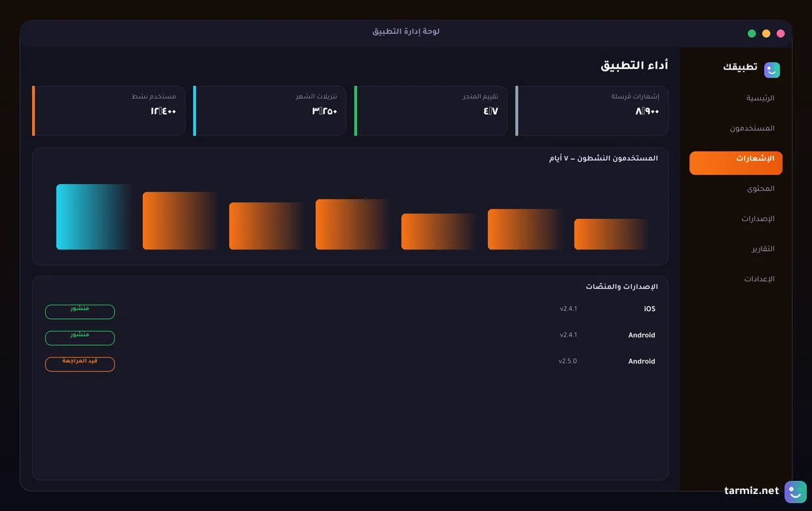The height and width of the screenshot is (511, 812).
Task: Click منشور badge for Android v2.4.1
Action: point(80,338)
